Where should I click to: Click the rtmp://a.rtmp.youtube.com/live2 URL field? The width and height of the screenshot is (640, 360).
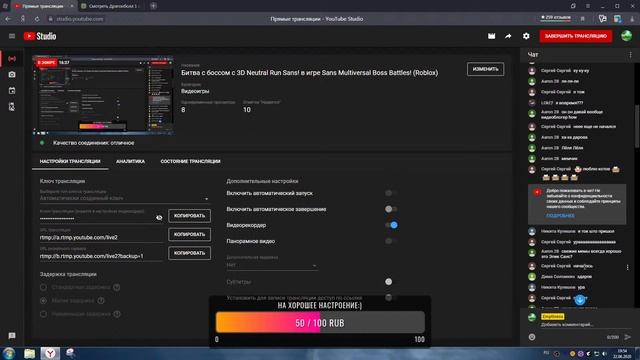pyautogui.click(x=101, y=237)
